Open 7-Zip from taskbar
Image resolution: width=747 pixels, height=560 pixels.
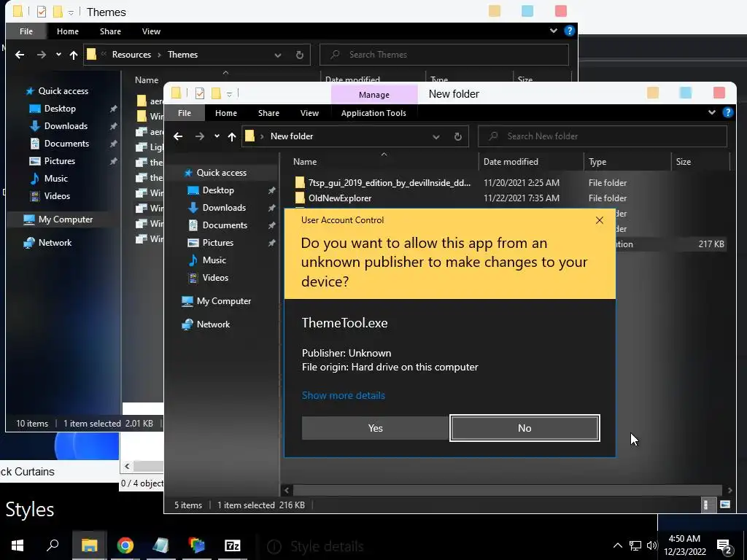click(x=233, y=545)
